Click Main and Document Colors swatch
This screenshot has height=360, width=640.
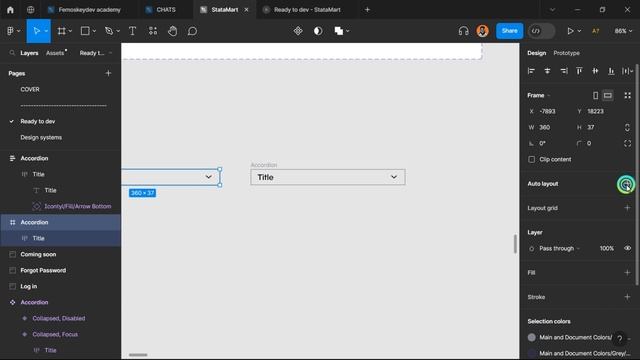(x=531, y=337)
